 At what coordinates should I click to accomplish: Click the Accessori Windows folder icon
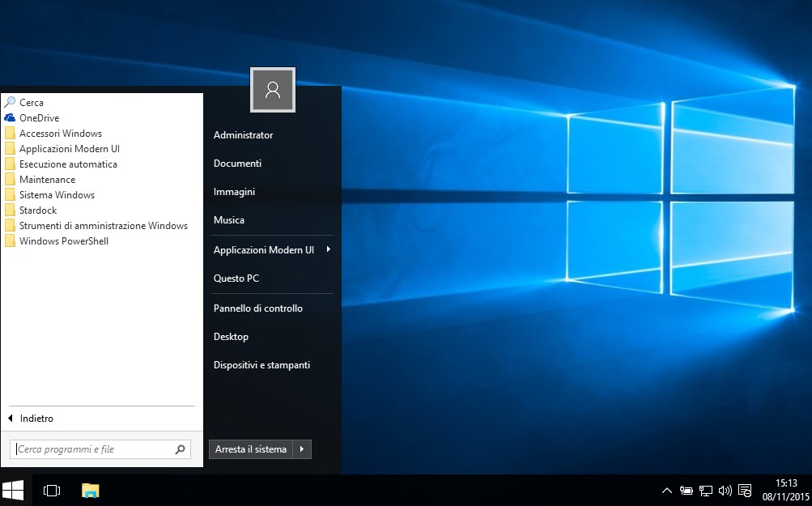pos(10,133)
